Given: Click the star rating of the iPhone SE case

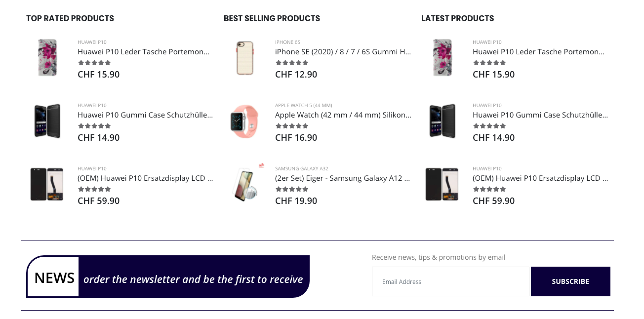Looking at the screenshot, I should (x=292, y=63).
